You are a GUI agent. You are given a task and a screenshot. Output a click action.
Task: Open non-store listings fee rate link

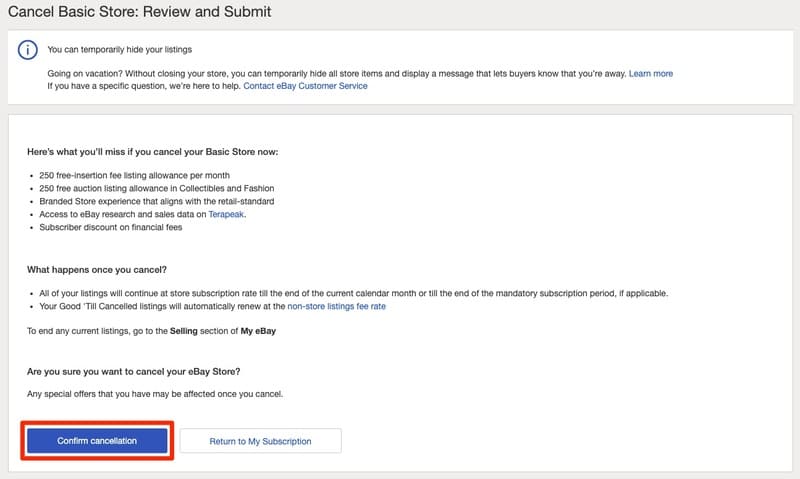336,306
